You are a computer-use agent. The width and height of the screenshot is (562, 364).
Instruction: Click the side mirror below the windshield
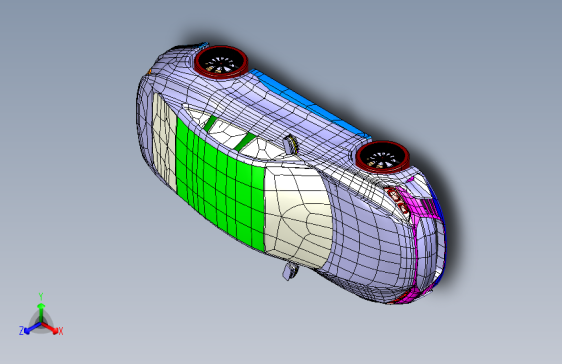290,270
